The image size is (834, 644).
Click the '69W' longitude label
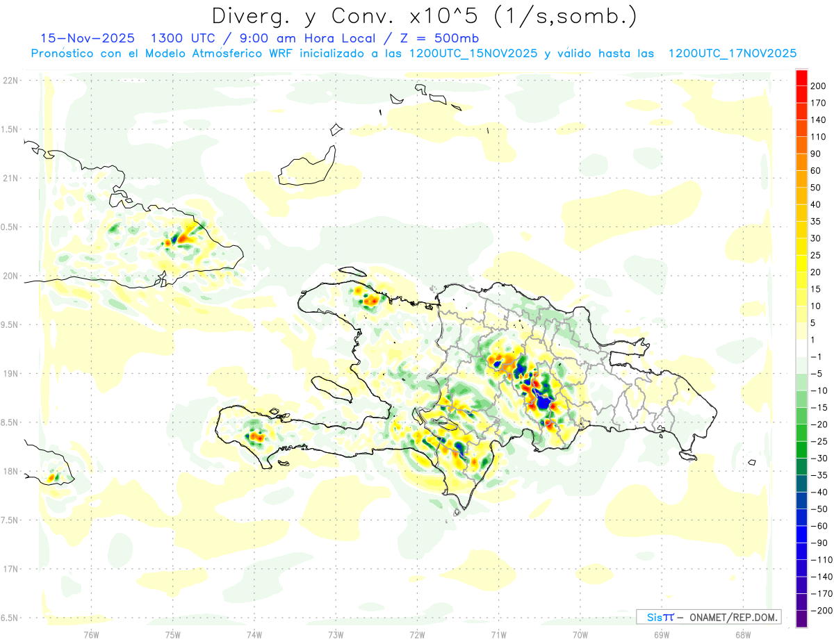[662, 634]
